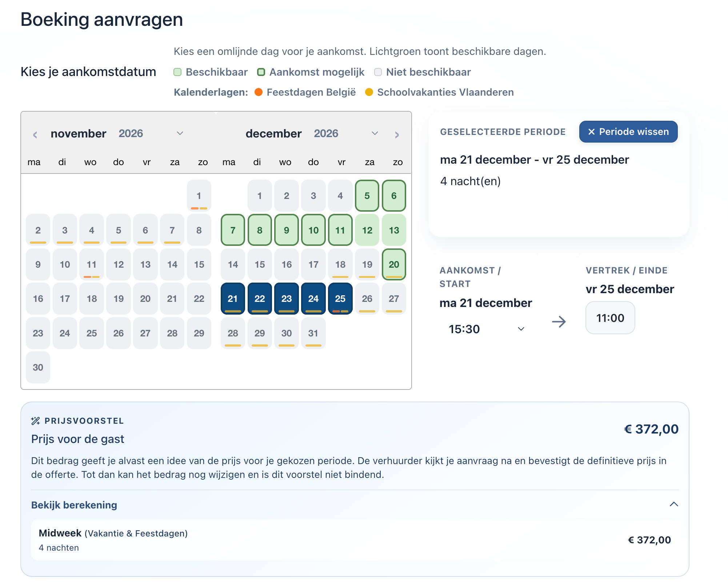Click the Prijsvoorstel magic wand icon
The image size is (728, 587).
click(x=36, y=421)
